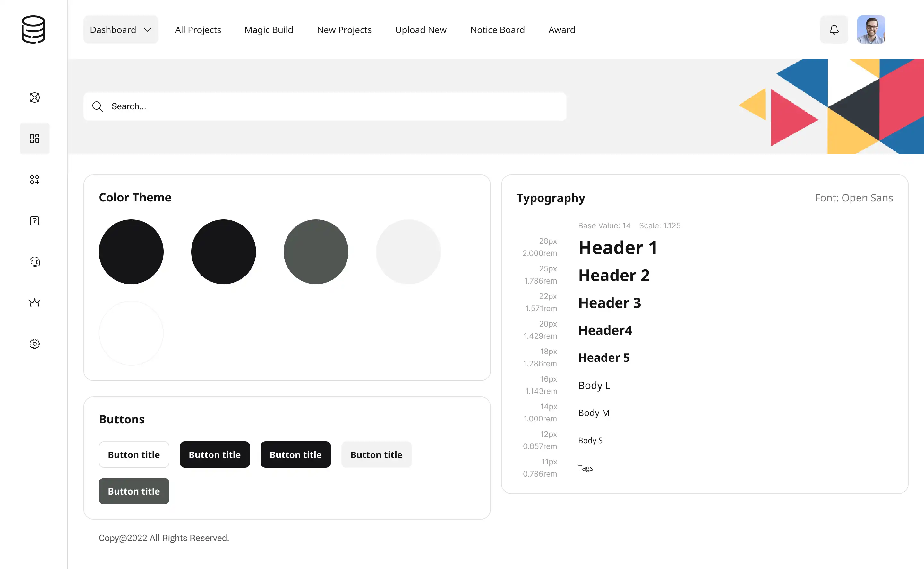The width and height of the screenshot is (924, 569).
Task: Select the dark gray color circle in Color Theme
Action: click(315, 251)
